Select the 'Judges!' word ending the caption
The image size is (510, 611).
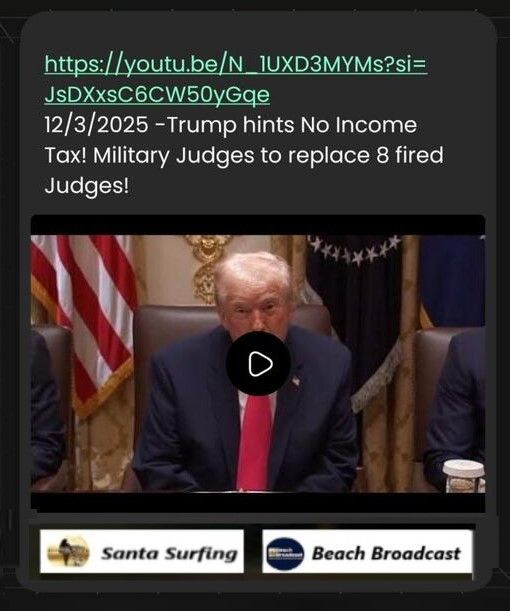tap(86, 185)
